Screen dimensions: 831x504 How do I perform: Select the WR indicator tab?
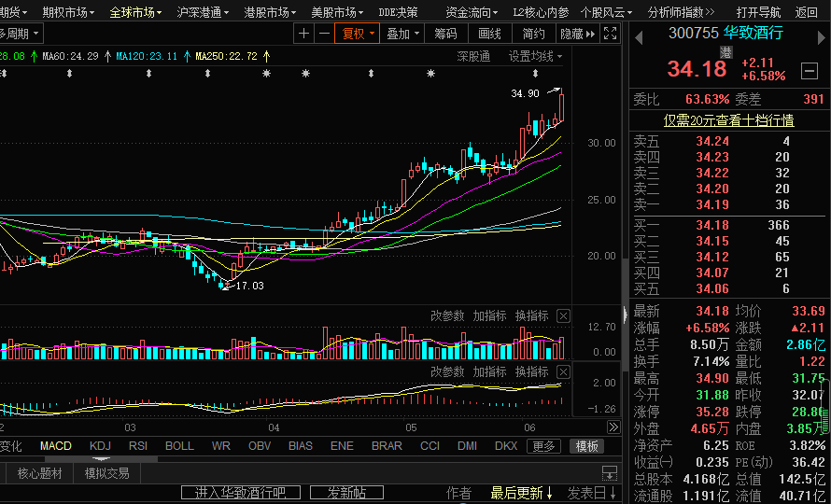220,446
